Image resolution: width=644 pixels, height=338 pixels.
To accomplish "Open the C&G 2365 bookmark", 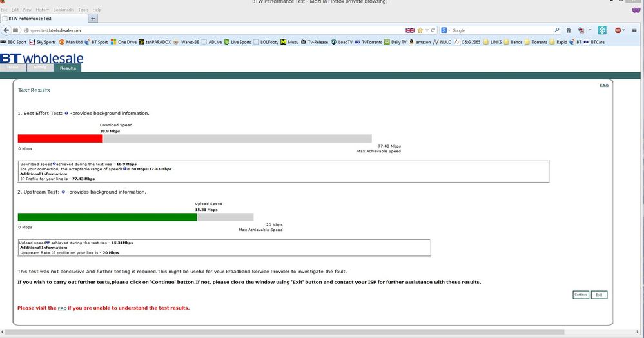I will [x=467, y=42].
